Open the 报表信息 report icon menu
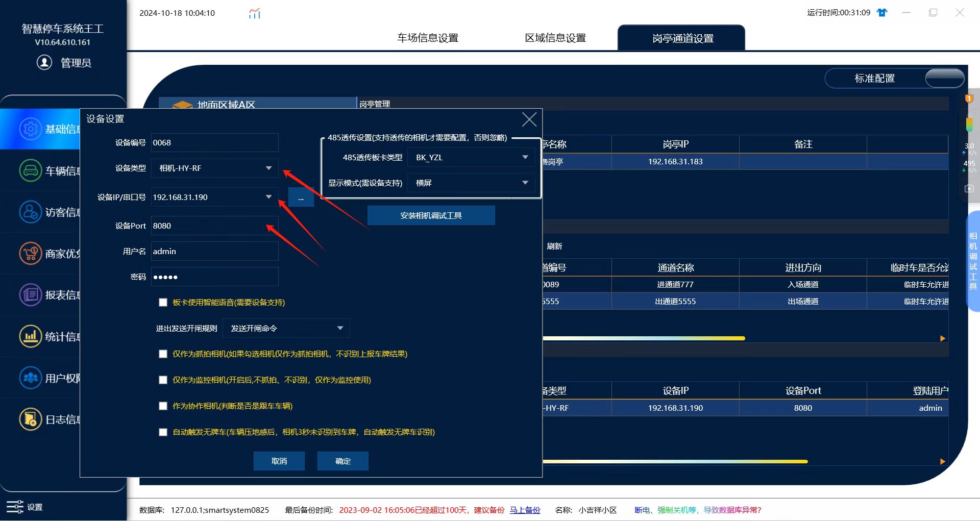Image resolution: width=980 pixels, height=521 pixels. point(31,295)
